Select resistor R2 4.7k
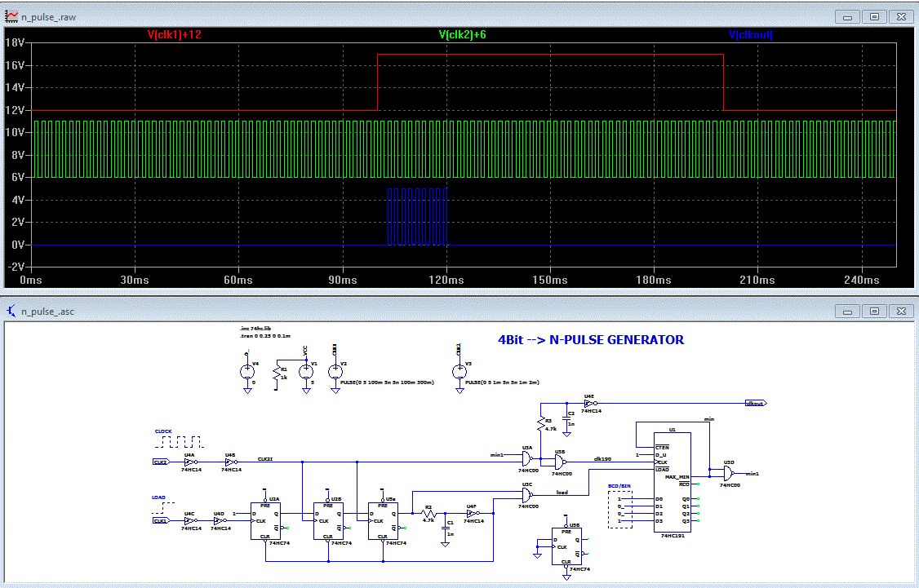 coord(429,514)
